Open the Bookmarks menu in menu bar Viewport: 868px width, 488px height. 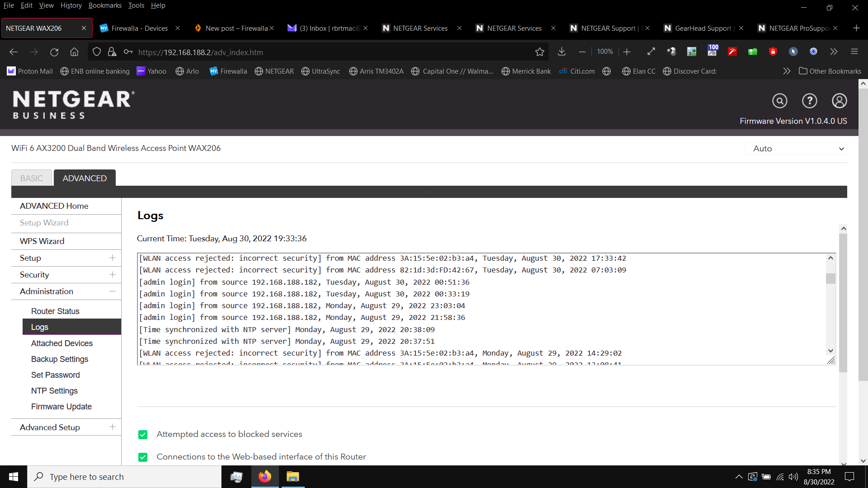[105, 5]
